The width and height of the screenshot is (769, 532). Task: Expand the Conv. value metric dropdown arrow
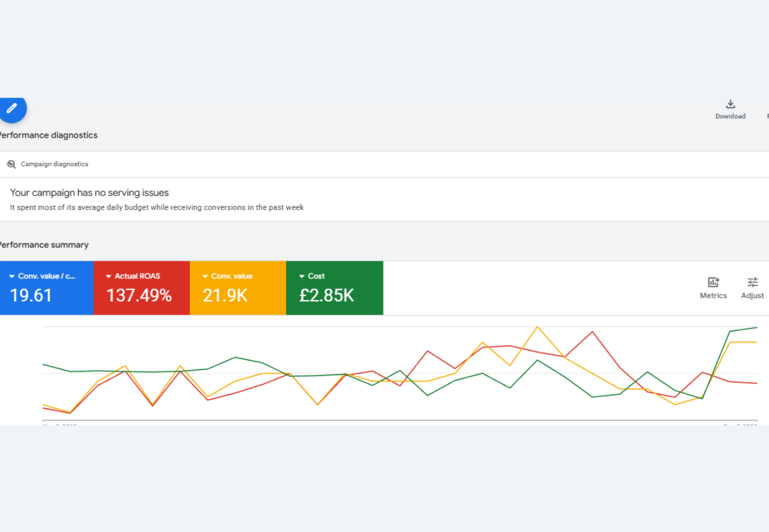click(x=205, y=277)
